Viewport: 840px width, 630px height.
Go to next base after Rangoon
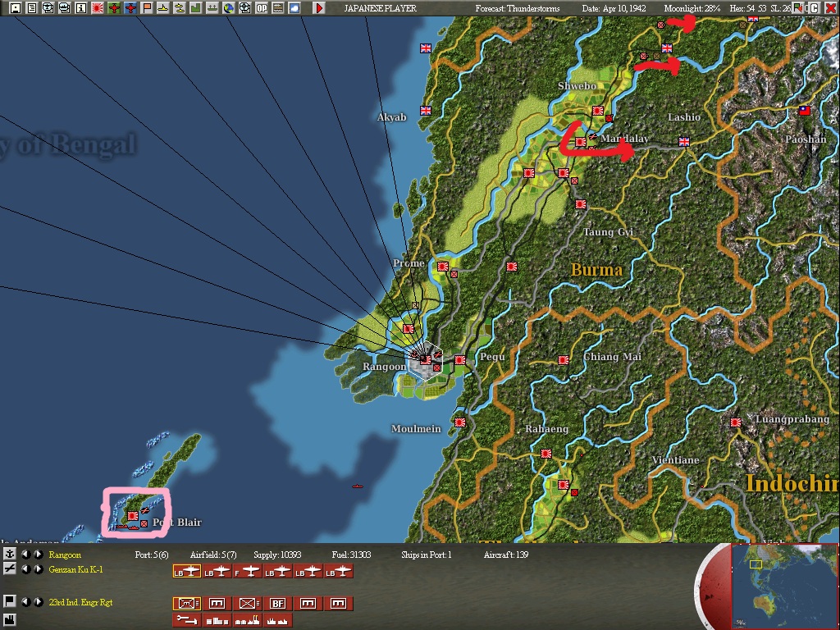point(39,554)
